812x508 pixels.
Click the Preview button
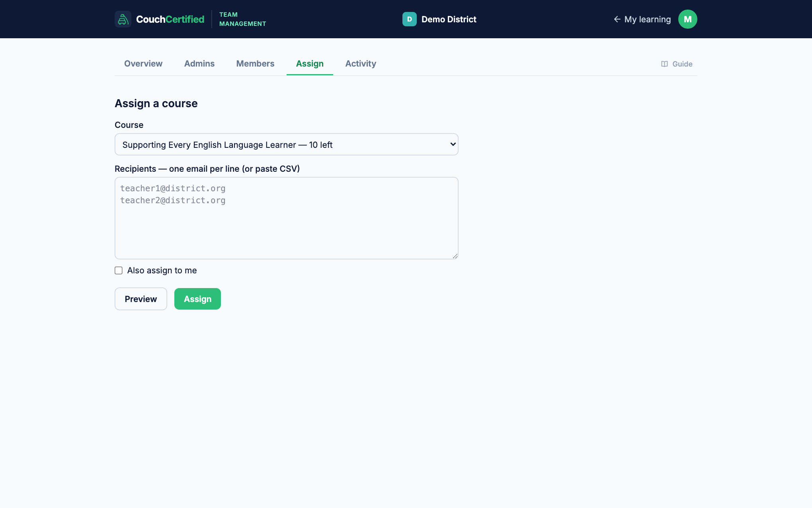tap(141, 299)
